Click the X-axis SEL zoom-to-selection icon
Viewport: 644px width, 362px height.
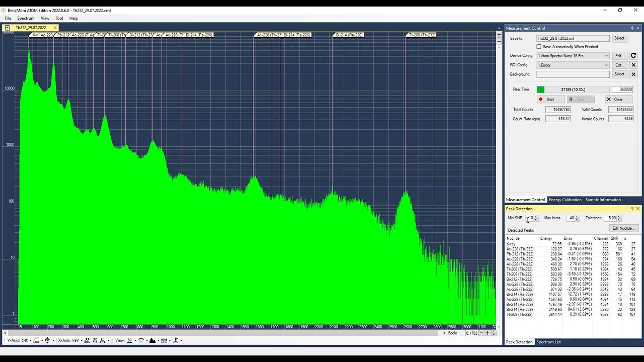tap(87, 340)
